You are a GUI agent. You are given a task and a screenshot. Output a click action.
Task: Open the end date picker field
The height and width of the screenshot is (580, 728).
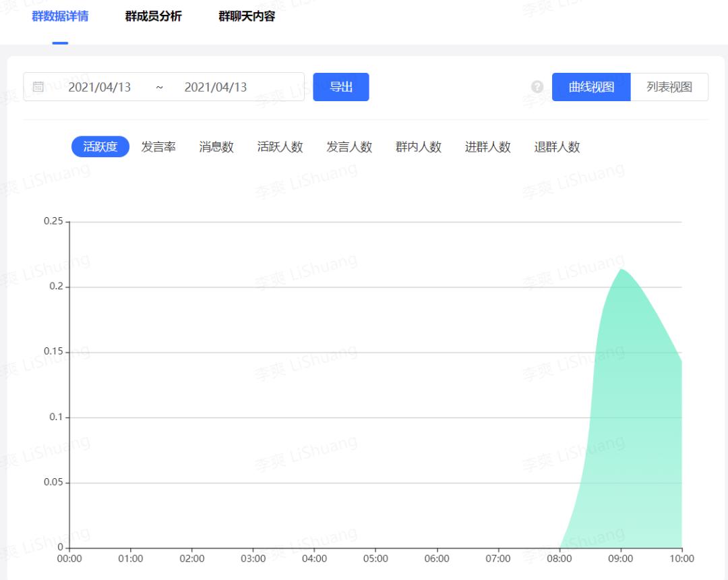point(216,87)
